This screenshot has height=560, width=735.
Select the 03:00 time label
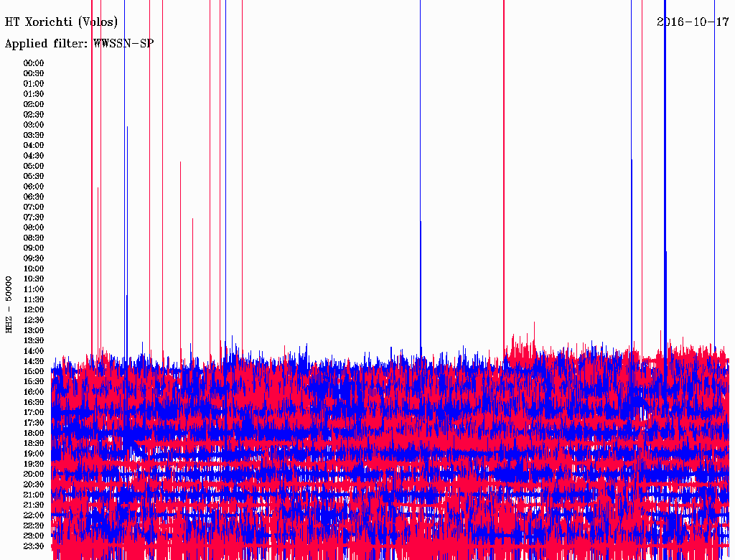pyautogui.click(x=34, y=125)
